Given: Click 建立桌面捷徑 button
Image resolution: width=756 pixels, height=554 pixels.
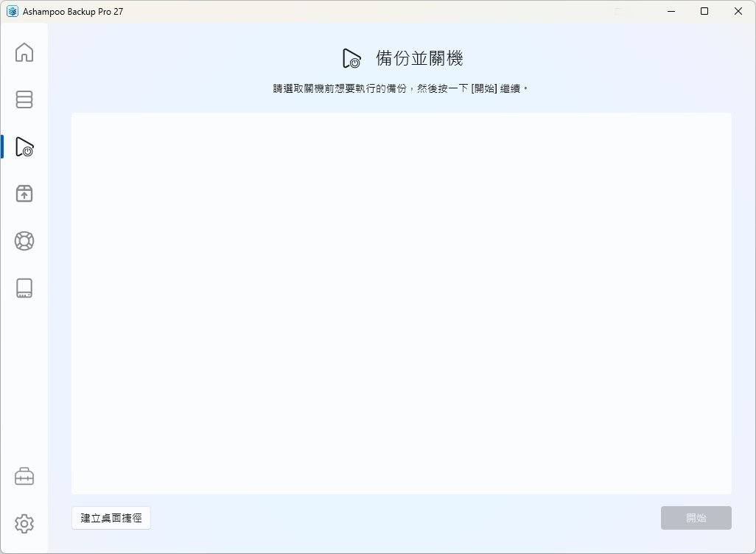Looking at the screenshot, I should (x=111, y=518).
